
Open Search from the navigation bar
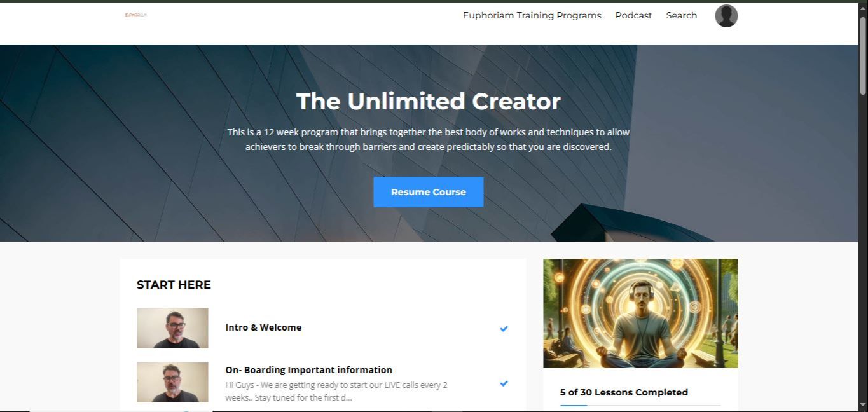(682, 15)
